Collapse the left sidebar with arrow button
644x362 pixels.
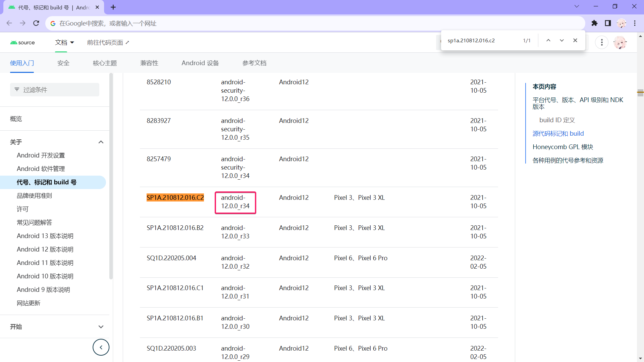click(101, 347)
